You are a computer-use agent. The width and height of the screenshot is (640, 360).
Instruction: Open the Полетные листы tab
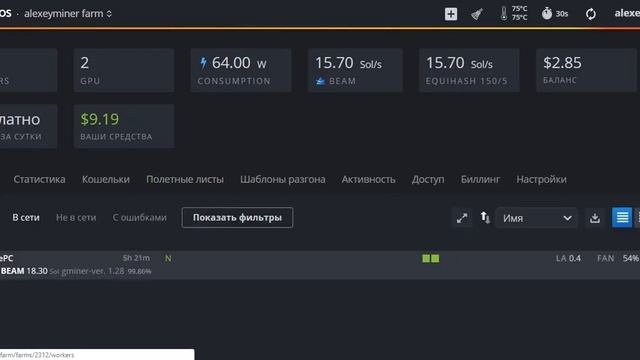(x=185, y=179)
